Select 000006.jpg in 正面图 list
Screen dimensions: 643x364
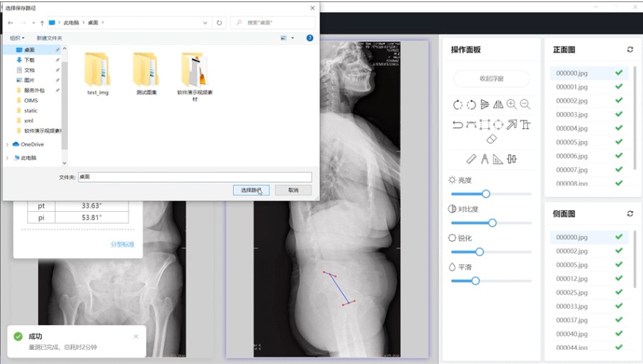589,156
